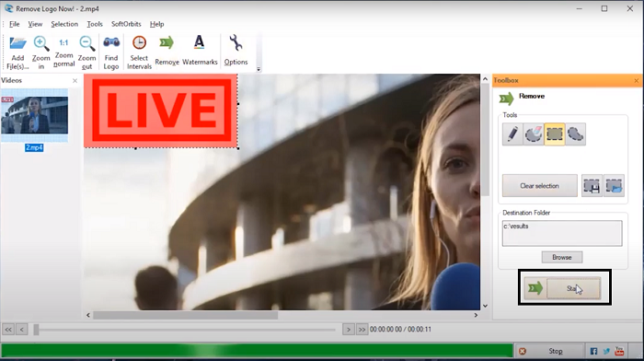The image size is (644, 361).
Task: Click the Zoom in magnifier icon
Action: point(41,43)
